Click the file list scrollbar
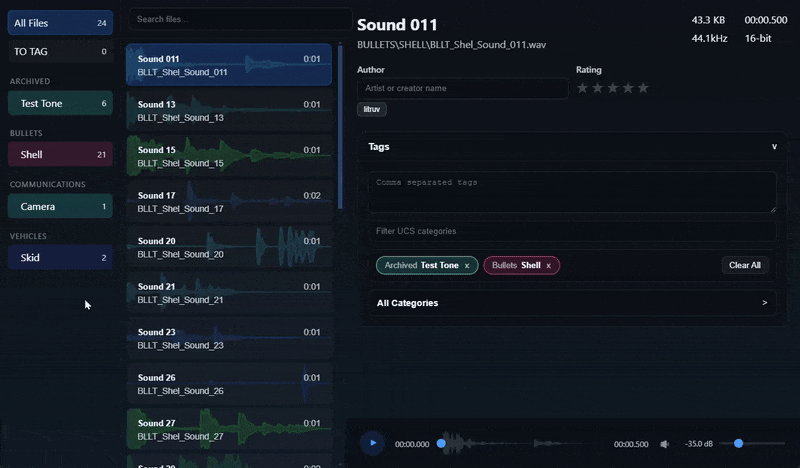The width and height of the screenshot is (800, 468). click(x=340, y=128)
